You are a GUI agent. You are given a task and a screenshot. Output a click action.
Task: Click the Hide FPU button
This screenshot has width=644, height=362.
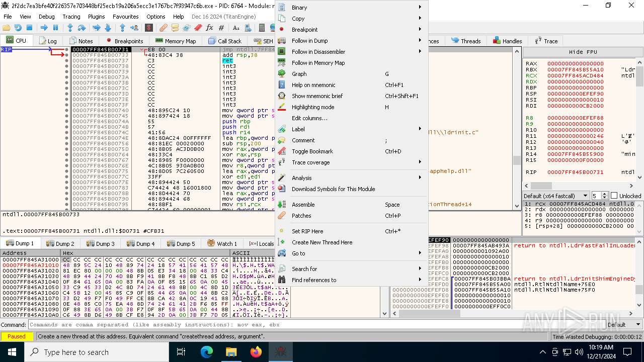pyautogui.click(x=583, y=52)
